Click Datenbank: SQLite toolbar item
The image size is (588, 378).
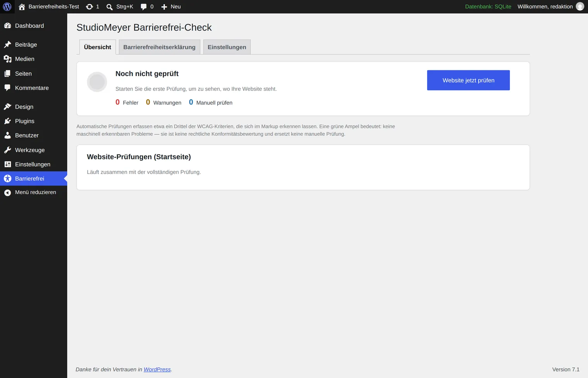click(488, 7)
